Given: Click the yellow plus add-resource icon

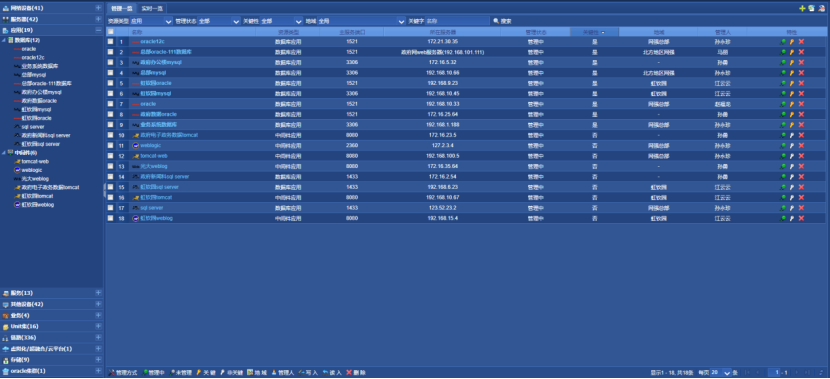Looking at the screenshot, I should (x=802, y=8).
